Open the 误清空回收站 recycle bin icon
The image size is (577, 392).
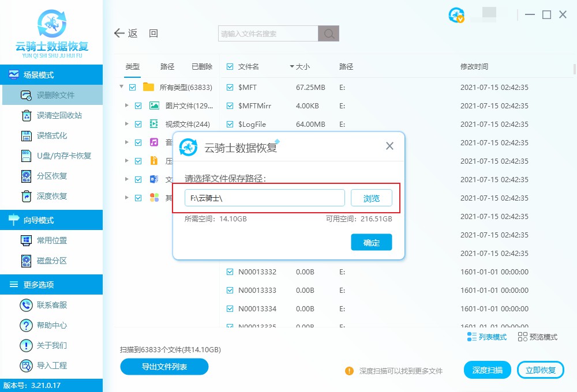pyautogui.click(x=27, y=115)
